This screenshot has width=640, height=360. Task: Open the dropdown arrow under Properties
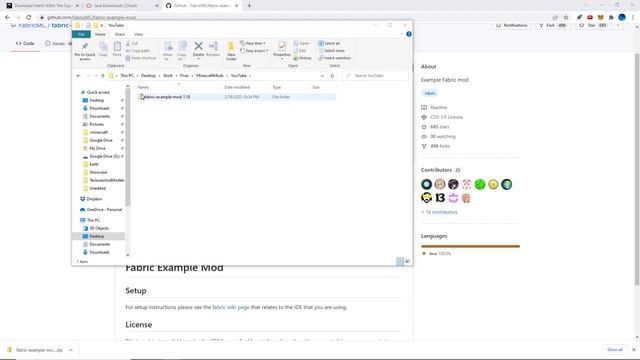click(x=282, y=59)
